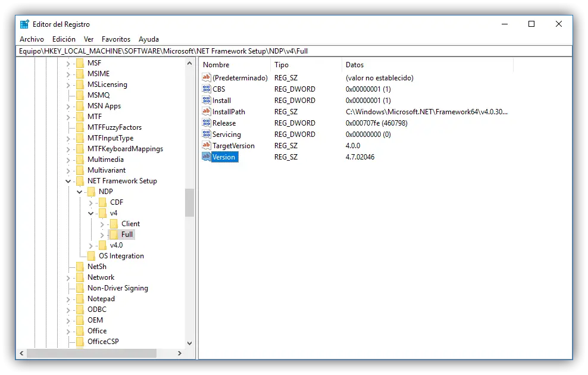588x375 pixels.
Task: Click the tree horizontal scrollbar thumb
Action: click(x=92, y=353)
